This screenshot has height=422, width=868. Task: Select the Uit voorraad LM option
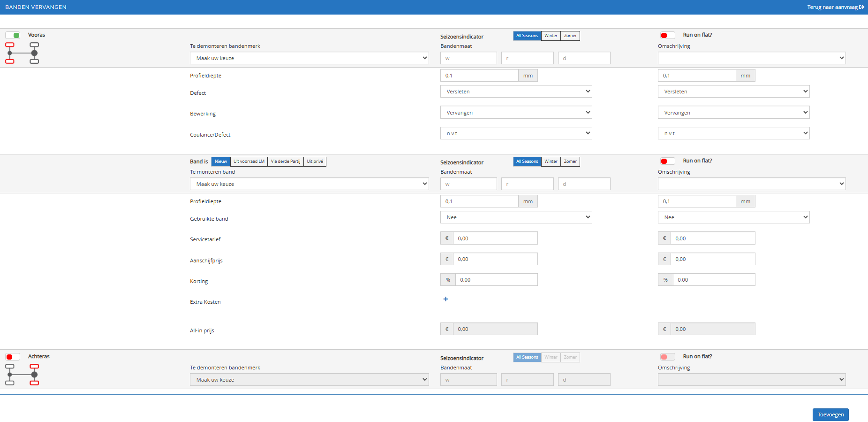click(x=249, y=161)
